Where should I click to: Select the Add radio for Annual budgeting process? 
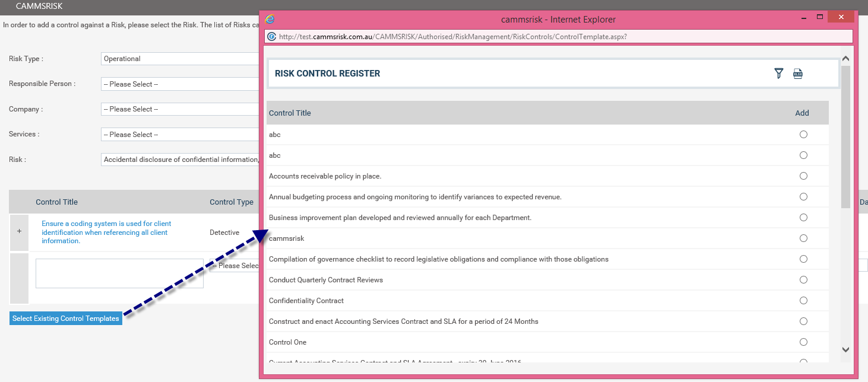click(803, 197)
